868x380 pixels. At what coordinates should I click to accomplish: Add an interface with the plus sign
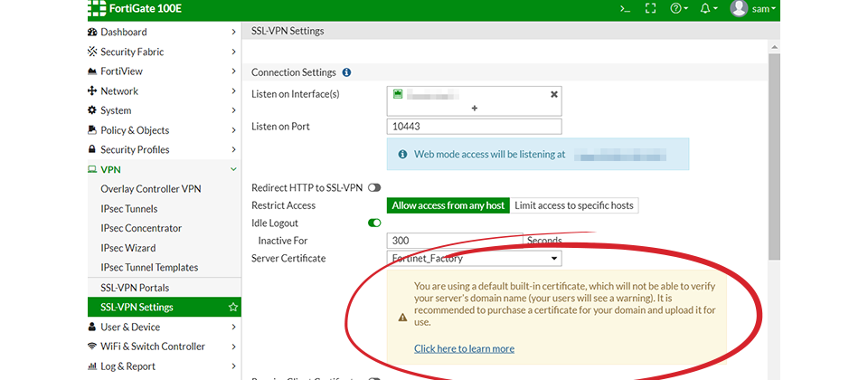[475, 108]
